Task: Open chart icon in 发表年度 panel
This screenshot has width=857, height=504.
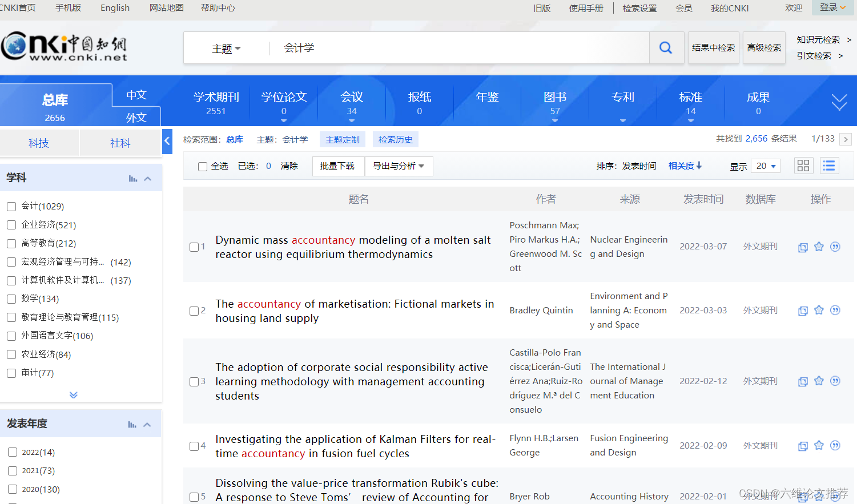Action: (x=132, y=425)
